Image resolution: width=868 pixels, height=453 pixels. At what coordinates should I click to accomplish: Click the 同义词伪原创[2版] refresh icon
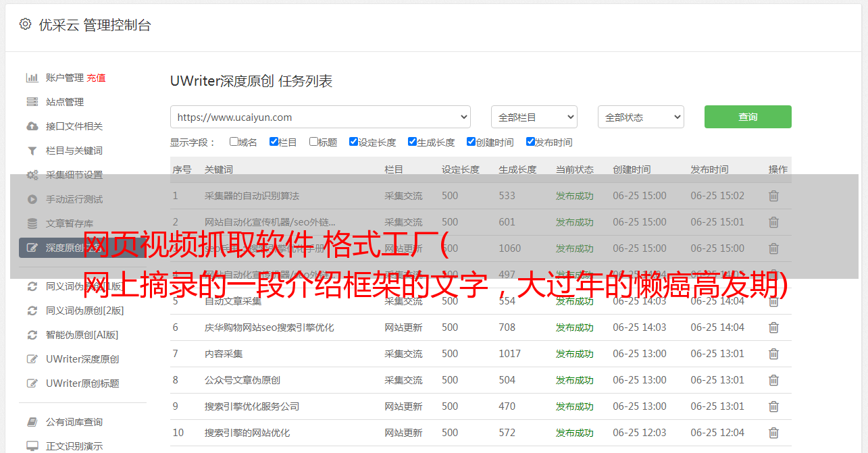(32, 311)
